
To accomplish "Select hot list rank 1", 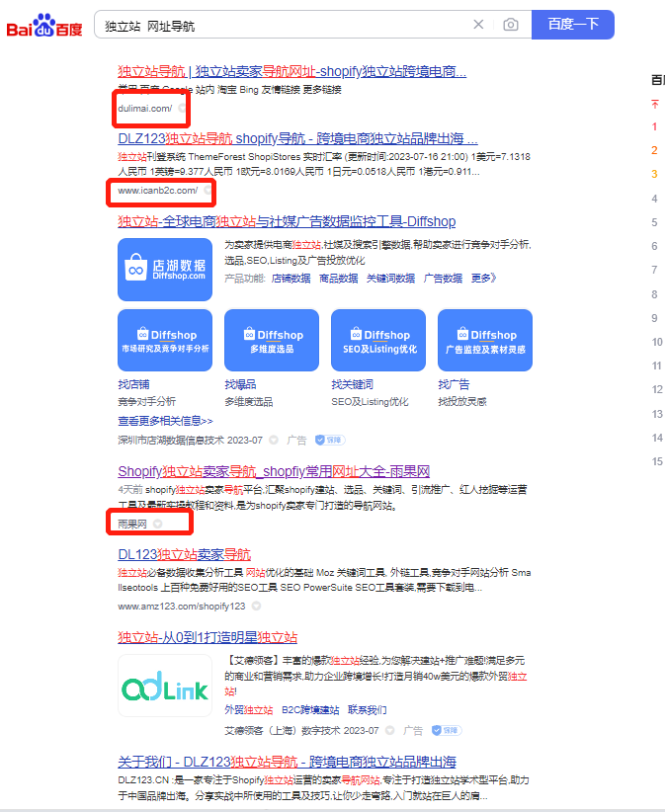I will point(655,126).
